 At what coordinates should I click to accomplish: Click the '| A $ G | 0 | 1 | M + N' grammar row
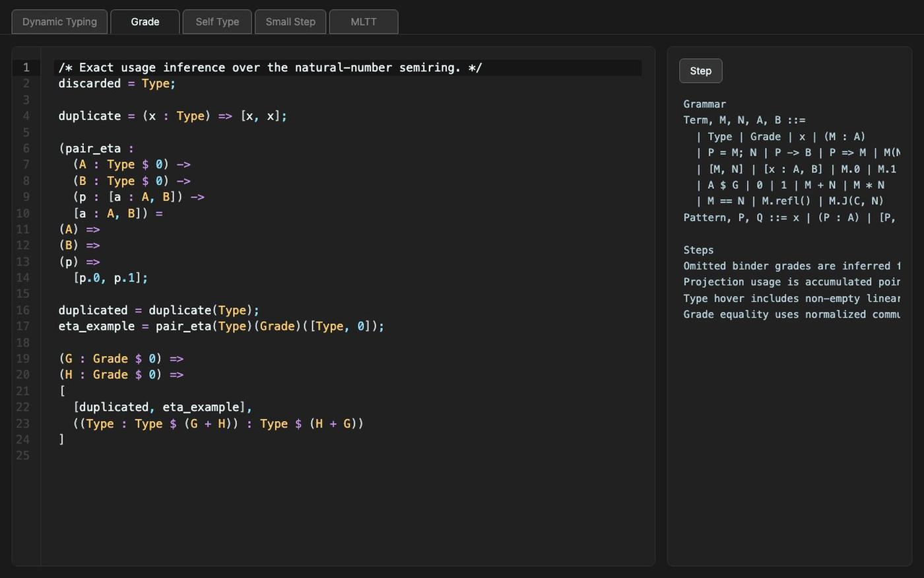coord(790,185)
